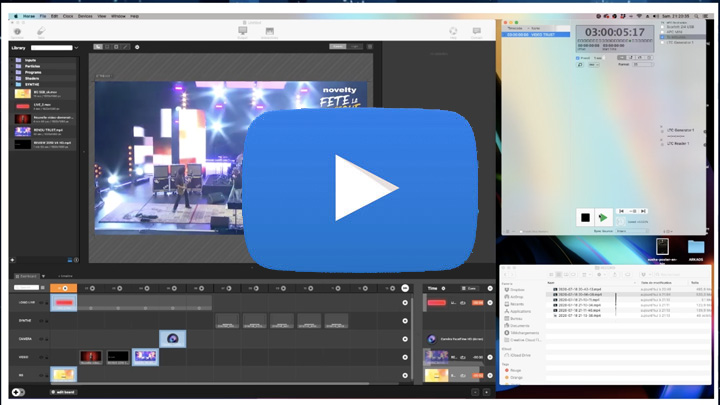Image resolution: width=720 pixels, height=405 pixels.
Task: Open the Edit menu
Action: 54,16
